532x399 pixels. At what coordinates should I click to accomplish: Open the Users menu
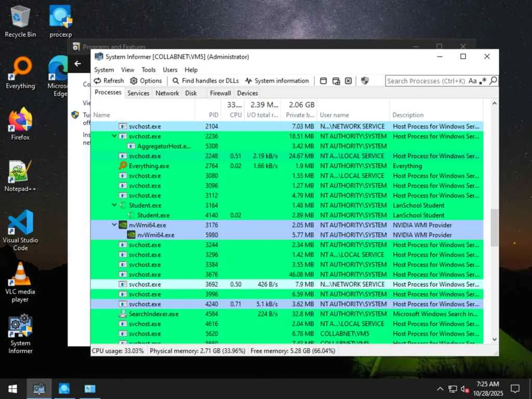click(170, 70)
